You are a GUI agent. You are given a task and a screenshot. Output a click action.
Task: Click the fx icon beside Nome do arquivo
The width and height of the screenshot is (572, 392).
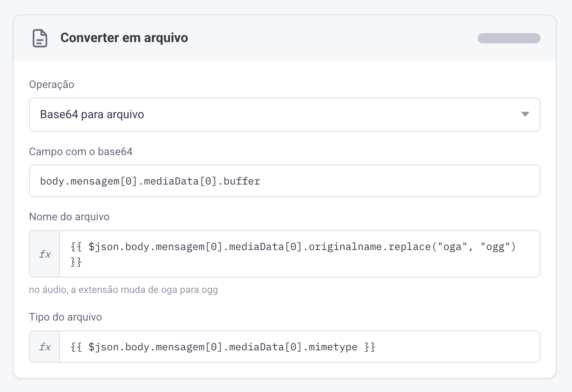coord(45,254)
